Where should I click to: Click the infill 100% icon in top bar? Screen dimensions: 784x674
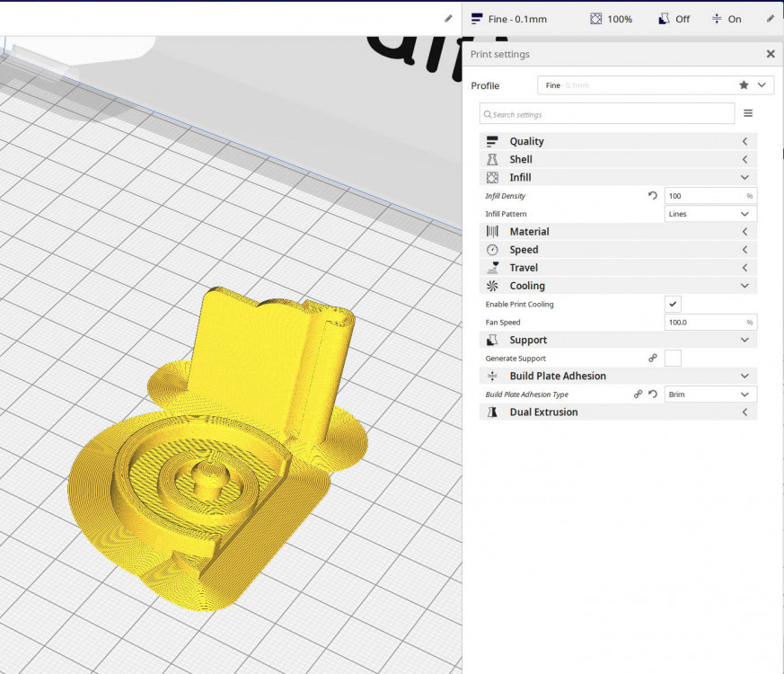pos(596,19)
